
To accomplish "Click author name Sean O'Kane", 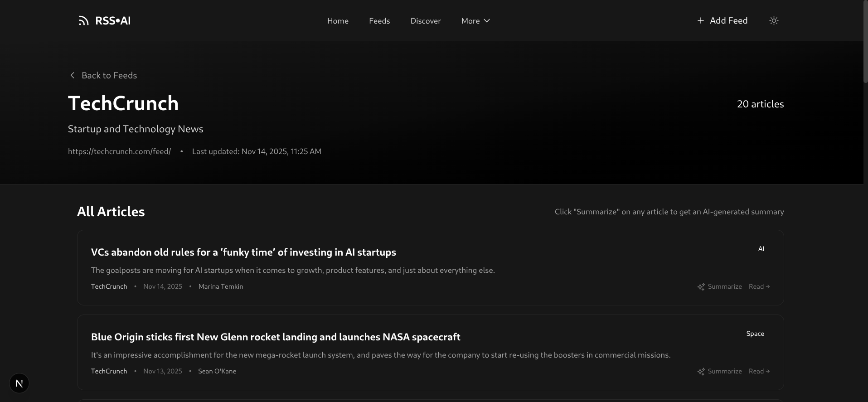I will [x=217, y=371].
